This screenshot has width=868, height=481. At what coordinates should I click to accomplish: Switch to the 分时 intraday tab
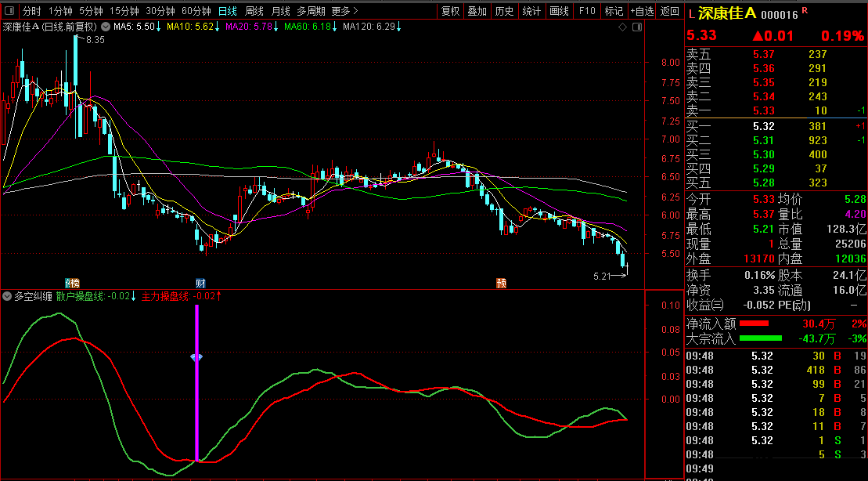coord(31,11)
